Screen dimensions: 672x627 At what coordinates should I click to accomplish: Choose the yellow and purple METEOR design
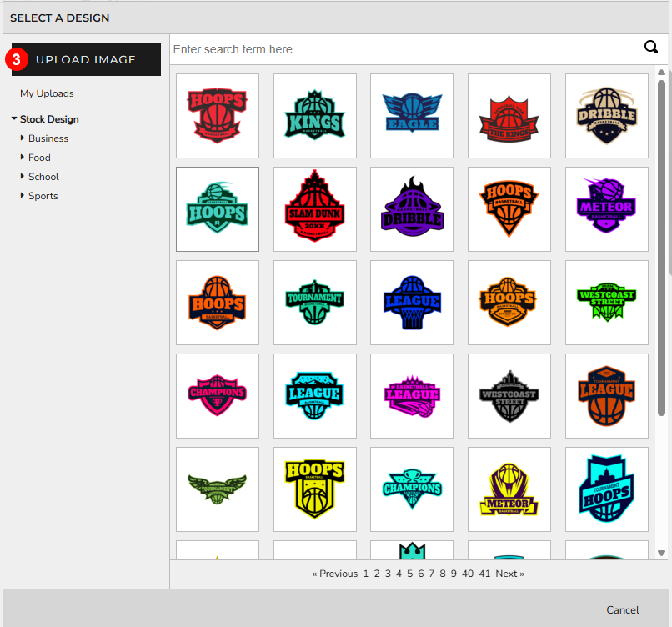[x=509, y=489]
